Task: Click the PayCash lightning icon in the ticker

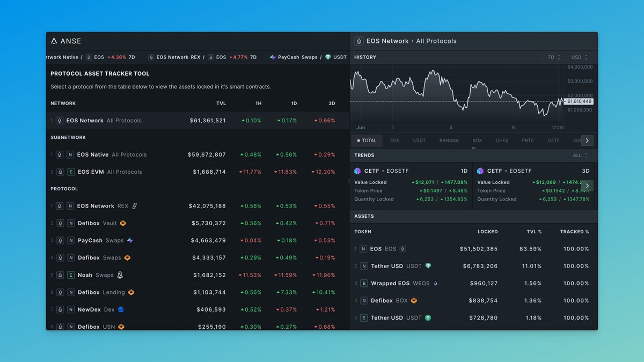Action: coord(273,57)
